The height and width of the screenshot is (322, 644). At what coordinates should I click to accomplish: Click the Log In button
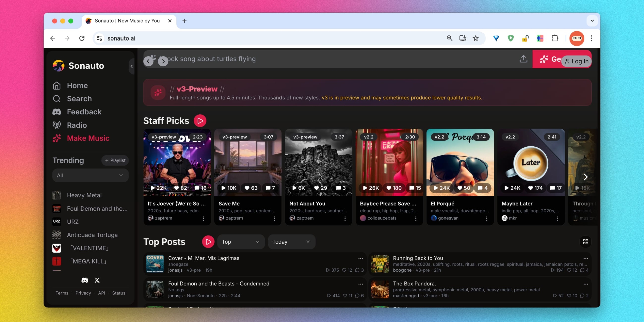pyautogui.click(x=577, y=61)
